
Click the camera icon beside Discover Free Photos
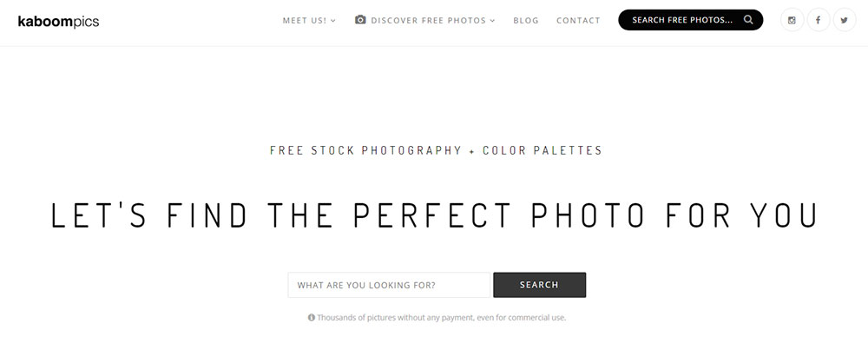coord(360,20)
